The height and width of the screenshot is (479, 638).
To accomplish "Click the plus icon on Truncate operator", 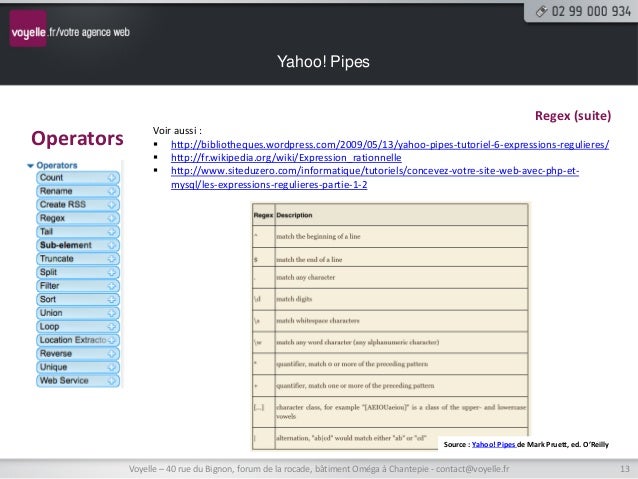I will pyautogui.click(x=112, y=259).
